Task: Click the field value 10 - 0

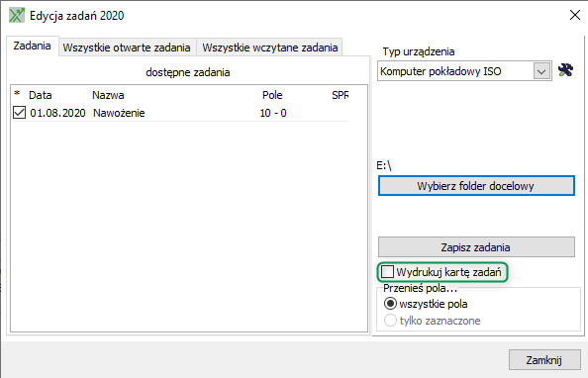Action: [273, 113]
